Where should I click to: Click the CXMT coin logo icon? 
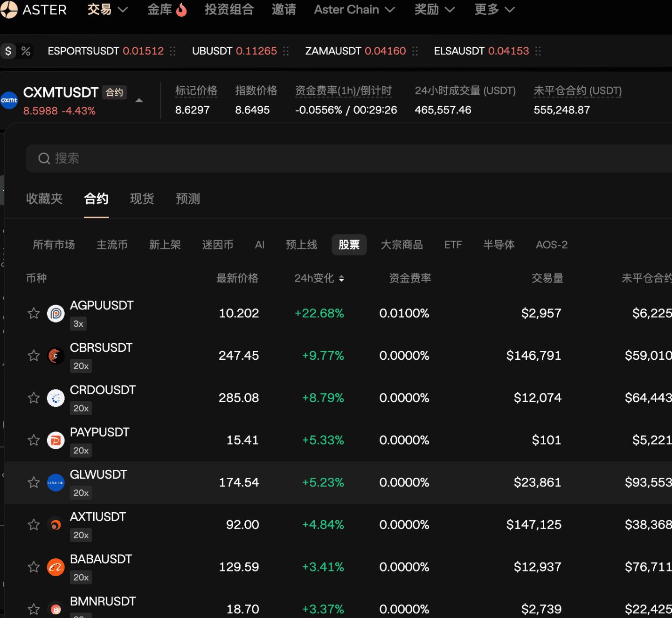(x=9, y=100)
